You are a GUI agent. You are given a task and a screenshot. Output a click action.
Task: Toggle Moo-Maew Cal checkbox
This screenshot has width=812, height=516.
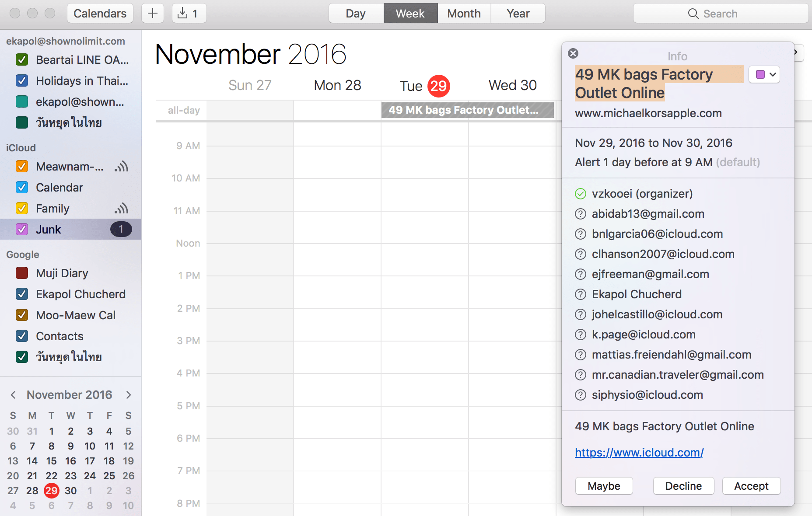pyautogui.click(x=22, y=315)
